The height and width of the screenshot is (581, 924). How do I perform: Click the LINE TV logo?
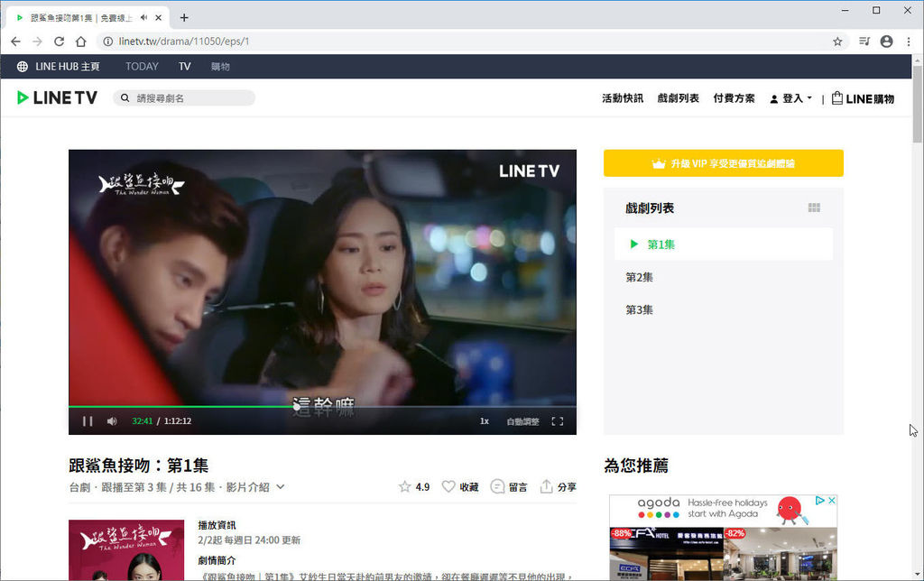pos(57,97)
